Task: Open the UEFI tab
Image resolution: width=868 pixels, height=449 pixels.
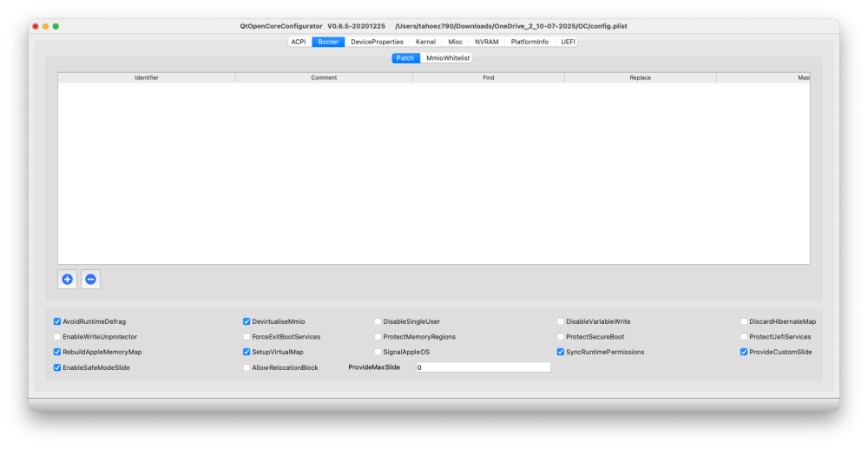Action: coord(568,42)
